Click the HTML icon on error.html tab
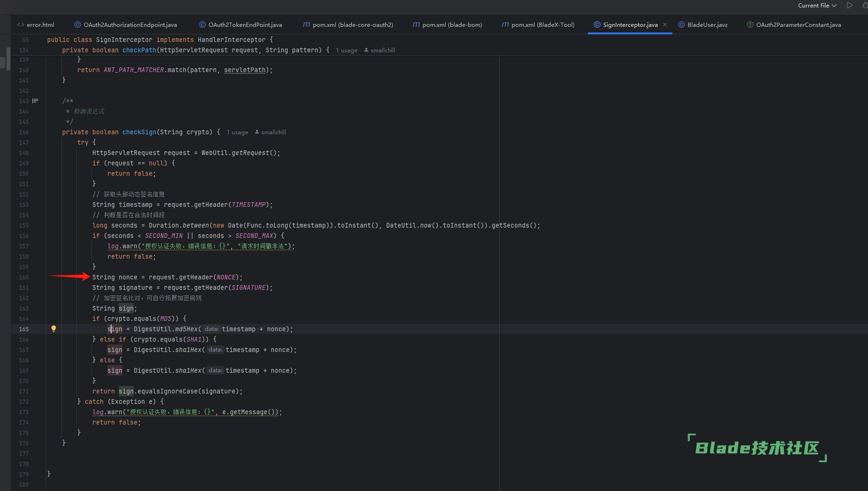868x491 pixels. point(21,25)
